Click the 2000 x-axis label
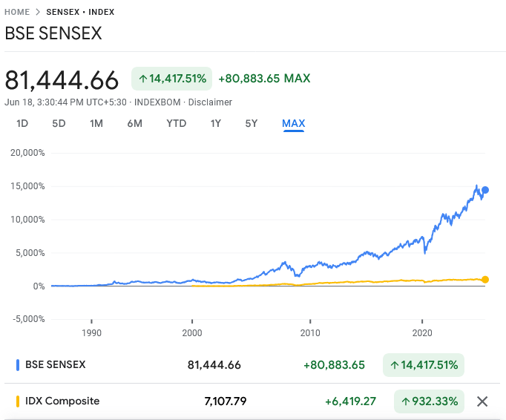 pyautogui.click(x=192, y=333)
